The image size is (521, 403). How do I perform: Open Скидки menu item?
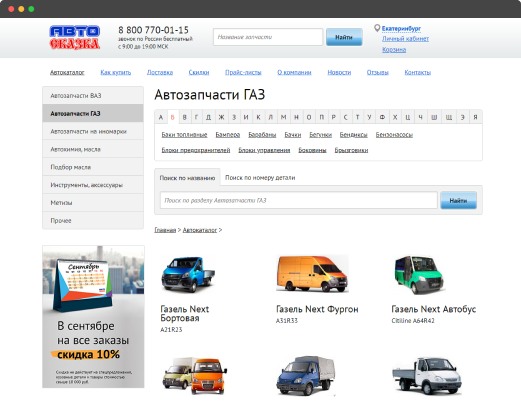click(199, 72)
